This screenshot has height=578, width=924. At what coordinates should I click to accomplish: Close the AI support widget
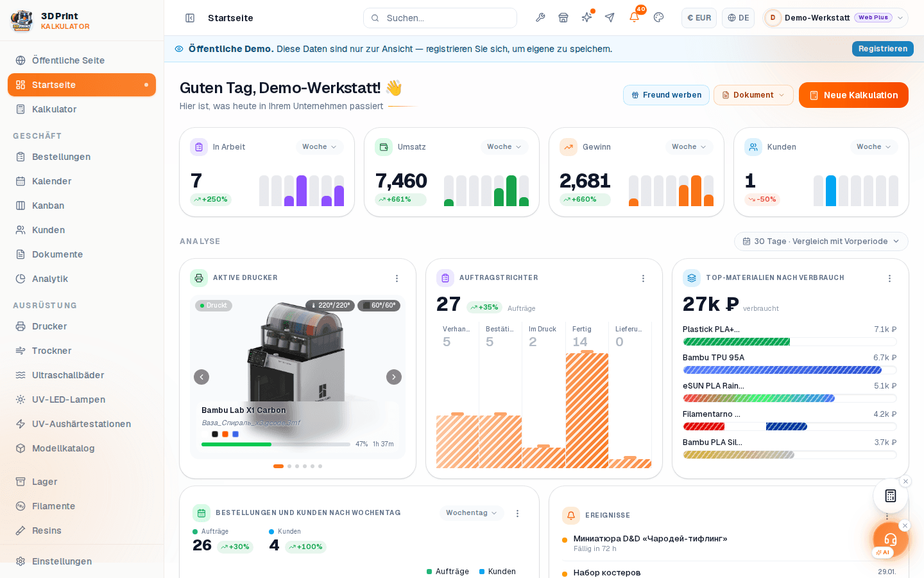click(x=905, y=525)
